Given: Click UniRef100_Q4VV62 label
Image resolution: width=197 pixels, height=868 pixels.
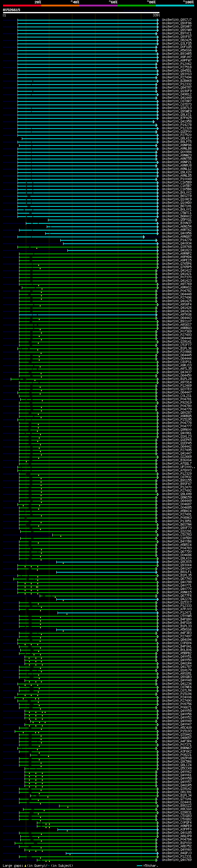Looking at the screenshot, I should 177,772.
